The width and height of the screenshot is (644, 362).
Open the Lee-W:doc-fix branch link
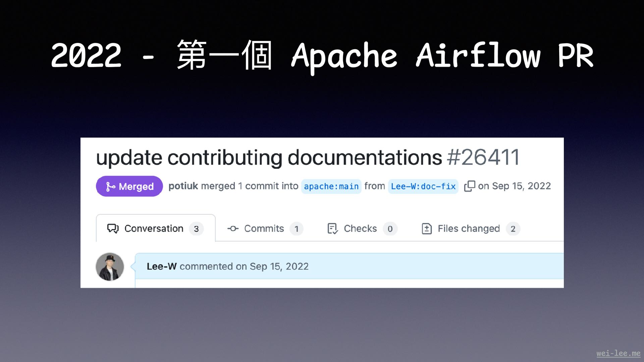coord(423,186)
